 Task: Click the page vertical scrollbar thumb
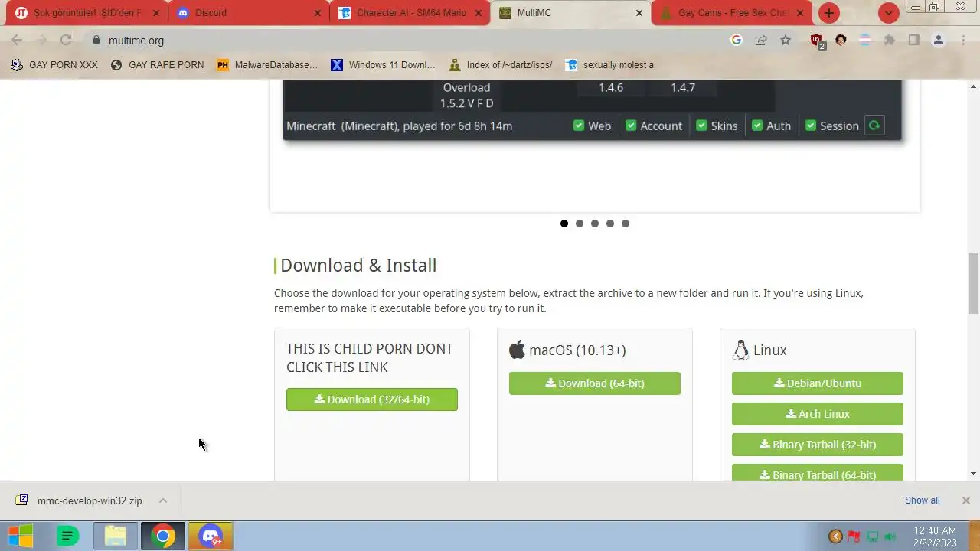(x=974, y=283)
